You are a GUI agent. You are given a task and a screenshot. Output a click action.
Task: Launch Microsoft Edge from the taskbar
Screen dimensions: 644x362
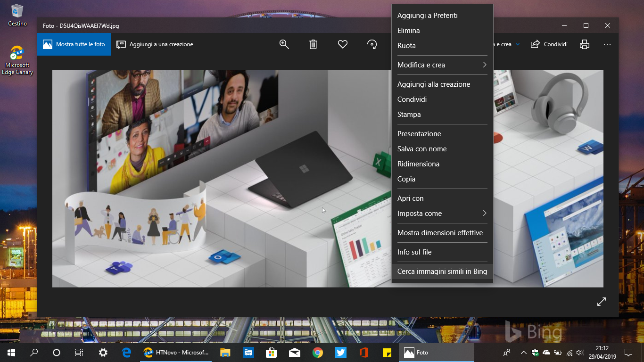point(126,353)
